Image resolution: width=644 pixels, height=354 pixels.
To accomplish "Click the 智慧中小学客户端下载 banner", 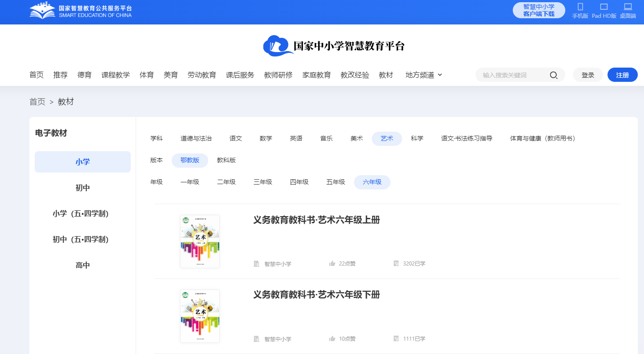I will [539, 10].
